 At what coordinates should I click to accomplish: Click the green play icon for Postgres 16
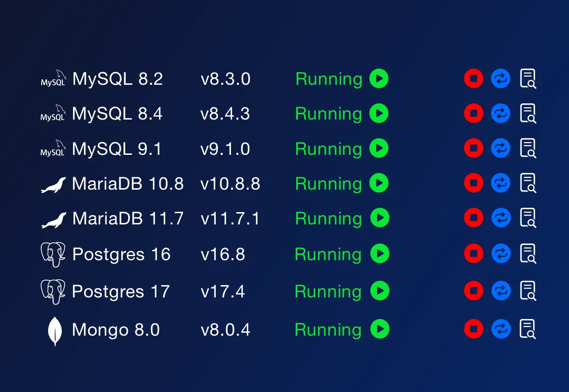click(x=380, y=253)
